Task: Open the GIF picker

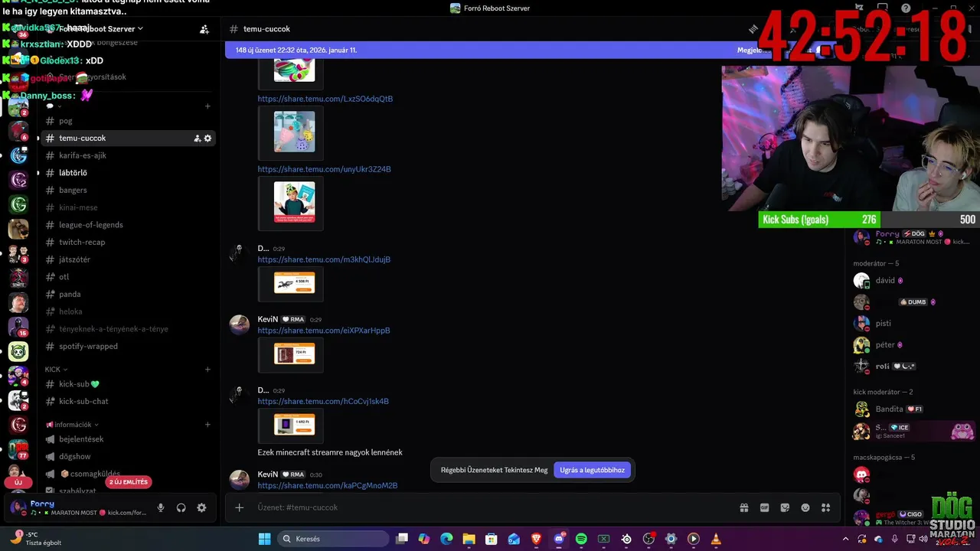Action: 764,507
